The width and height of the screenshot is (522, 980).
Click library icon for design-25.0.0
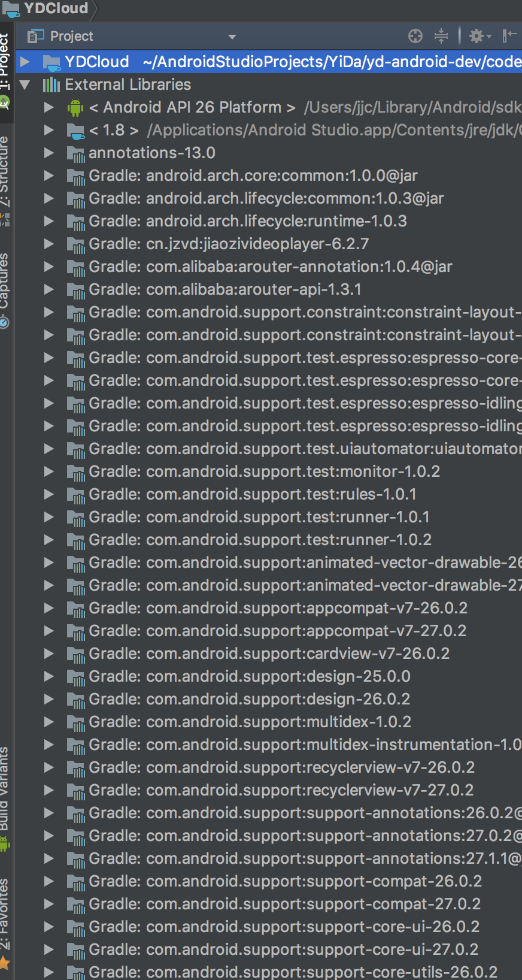[75, 677]
